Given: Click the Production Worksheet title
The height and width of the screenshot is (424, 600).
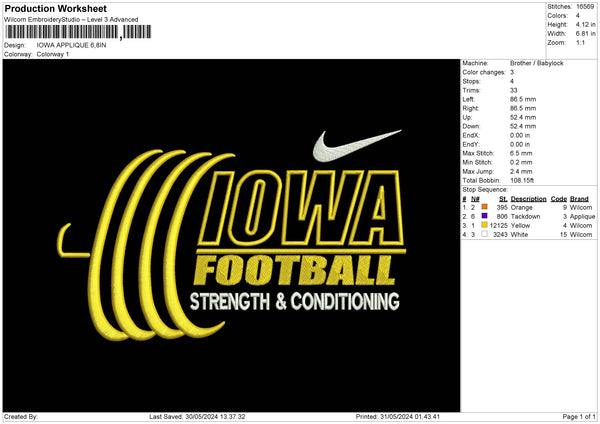Looking at the screenshot, I should [x=55, y=8].
